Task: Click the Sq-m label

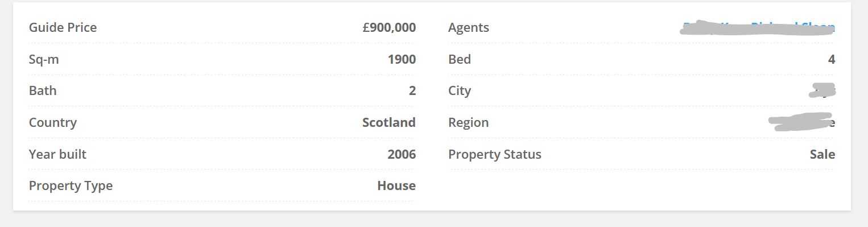Action: tap(44, 59)
